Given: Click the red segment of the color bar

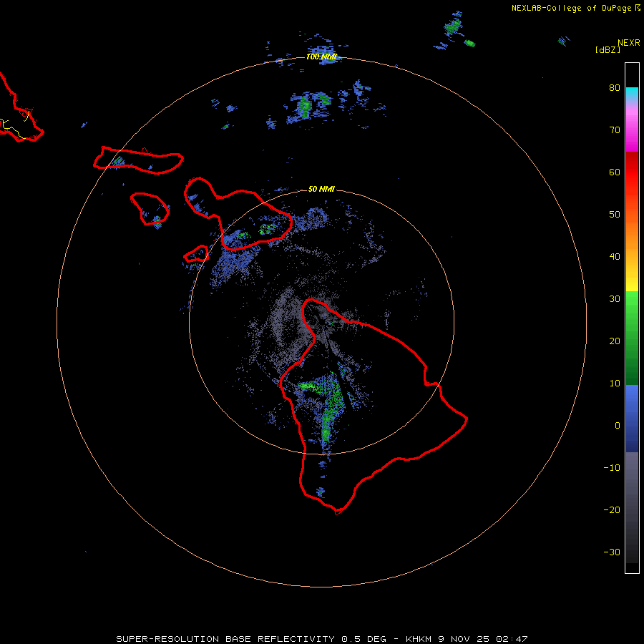Looking at the screenshot, I should 632,172.
